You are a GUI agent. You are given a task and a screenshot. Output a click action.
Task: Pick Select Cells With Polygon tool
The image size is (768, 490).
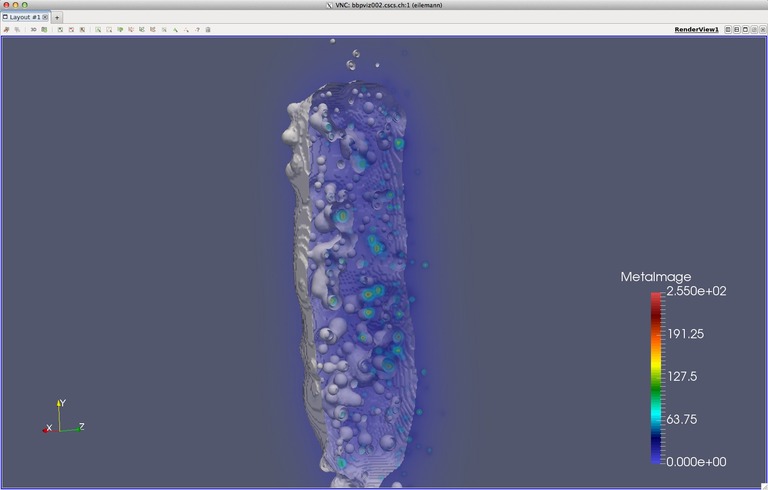point(142,29)
